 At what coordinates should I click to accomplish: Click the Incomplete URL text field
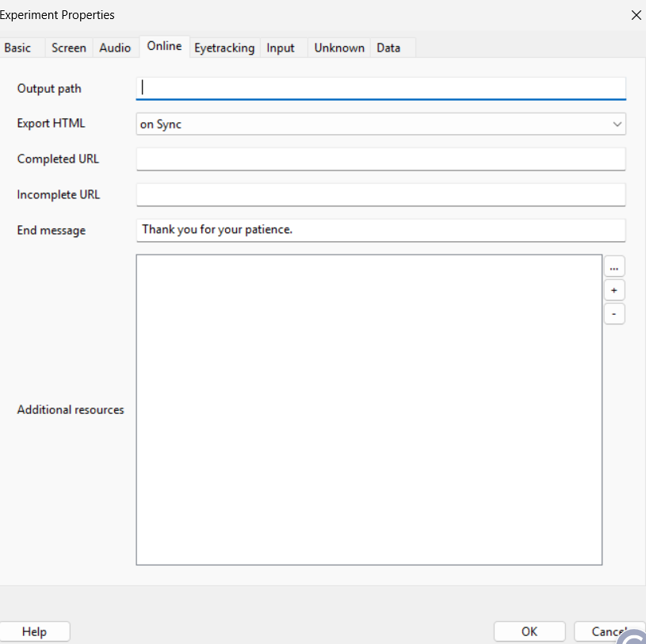(380, 195)
